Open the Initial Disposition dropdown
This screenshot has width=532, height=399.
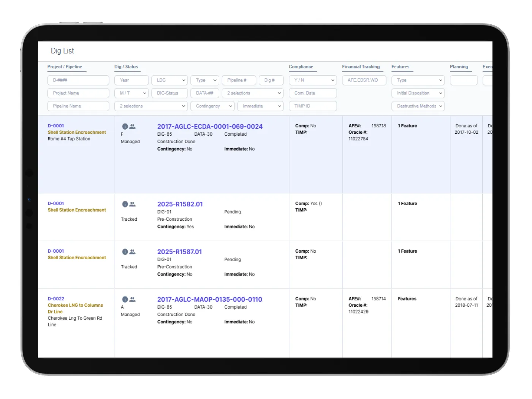pyautogui.click(x=418, y=93)
